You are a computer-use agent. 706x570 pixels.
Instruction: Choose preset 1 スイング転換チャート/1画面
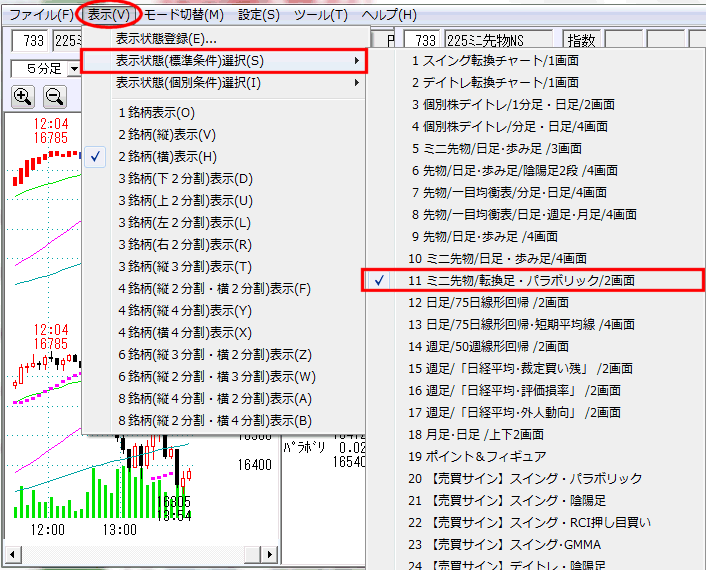coord(494,61)
